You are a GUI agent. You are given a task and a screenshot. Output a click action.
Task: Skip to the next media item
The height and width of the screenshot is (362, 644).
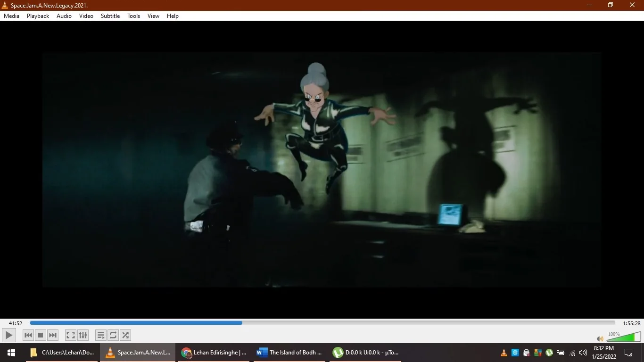pyautogui.click(x=53, y=335)
